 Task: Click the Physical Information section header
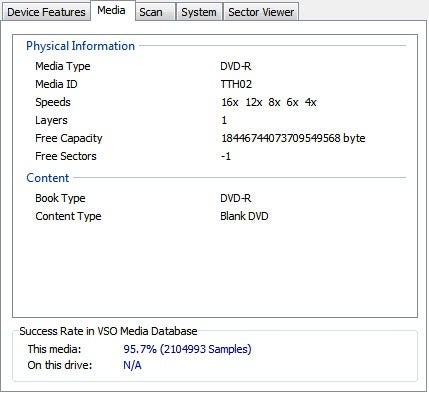point(80,46)
